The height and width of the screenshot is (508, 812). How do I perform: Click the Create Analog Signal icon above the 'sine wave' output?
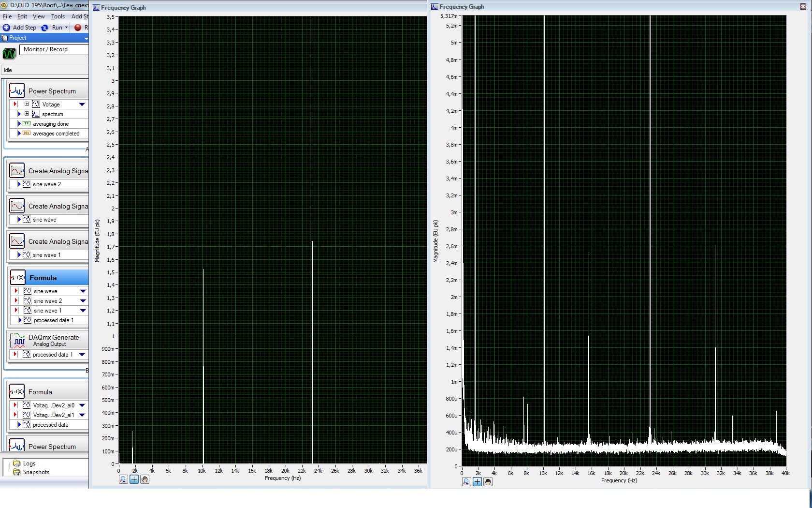[17, 206]
